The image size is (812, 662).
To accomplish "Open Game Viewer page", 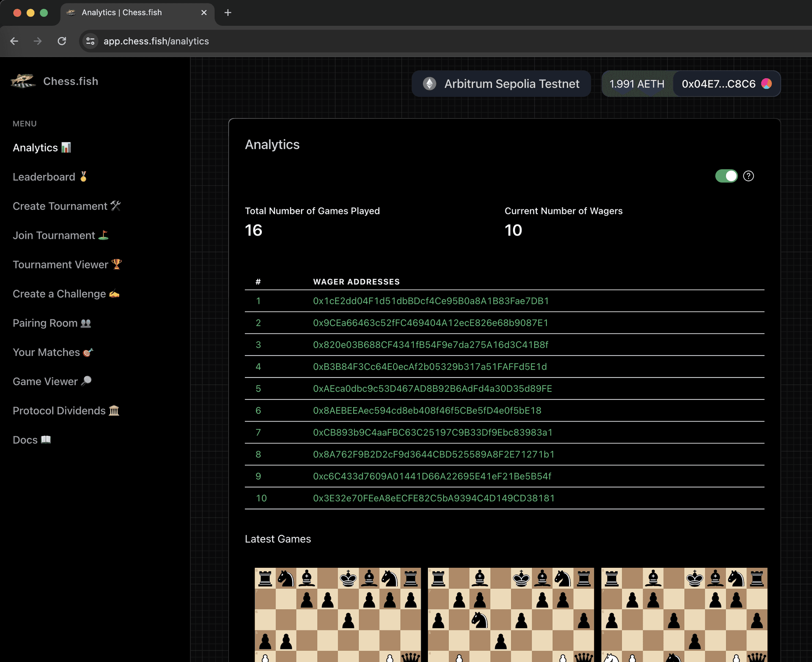I will [x=52, y=381].
